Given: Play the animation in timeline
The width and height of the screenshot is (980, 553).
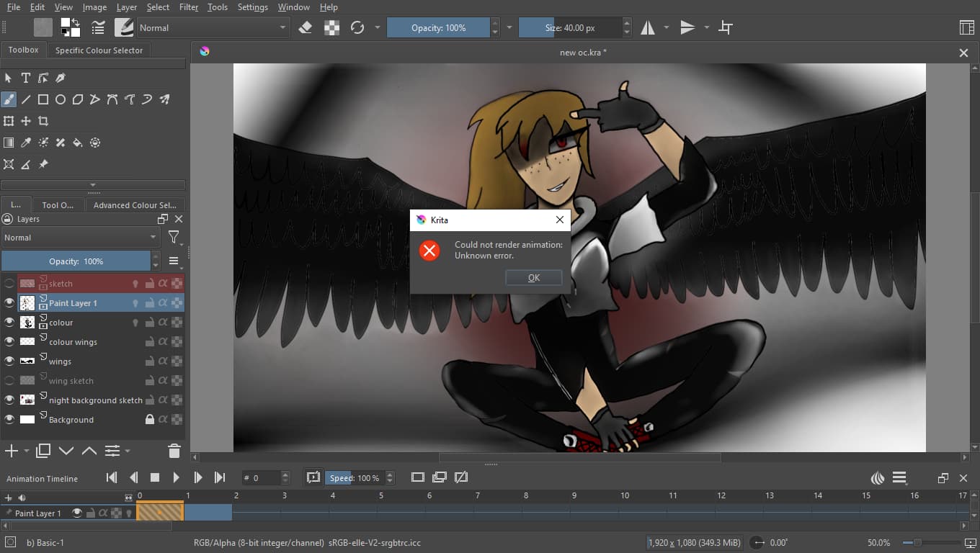Looking at the screenshot, I should point(177,477).
